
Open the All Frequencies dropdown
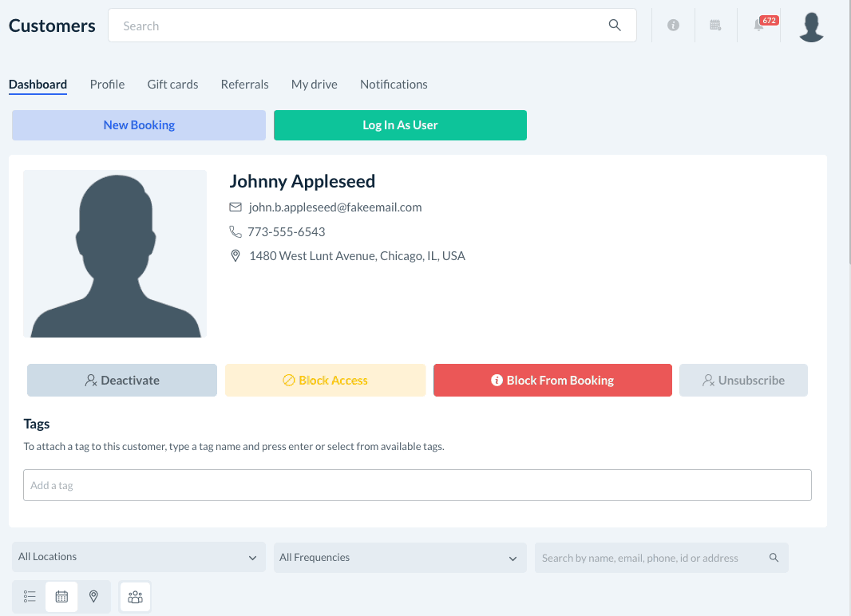(400, 558)
